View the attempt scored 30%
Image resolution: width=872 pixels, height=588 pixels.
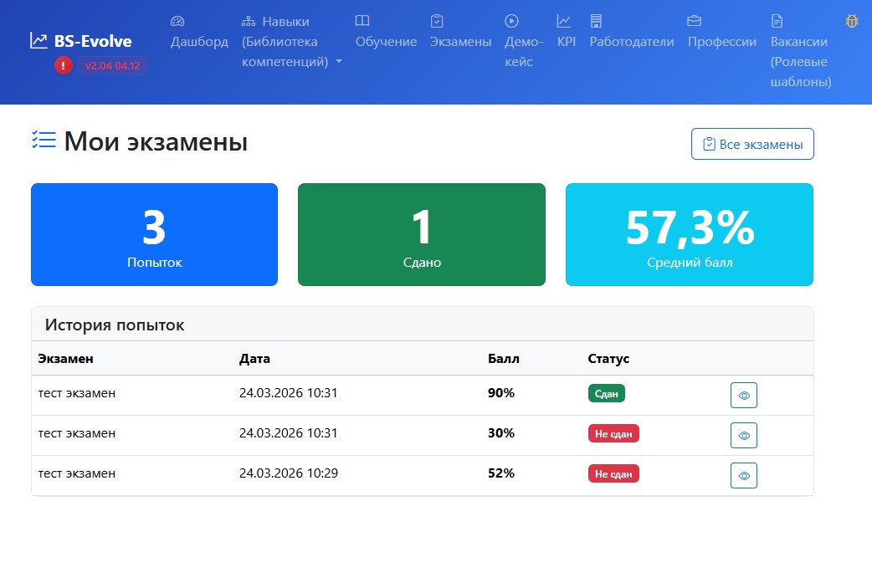point(743,435)
